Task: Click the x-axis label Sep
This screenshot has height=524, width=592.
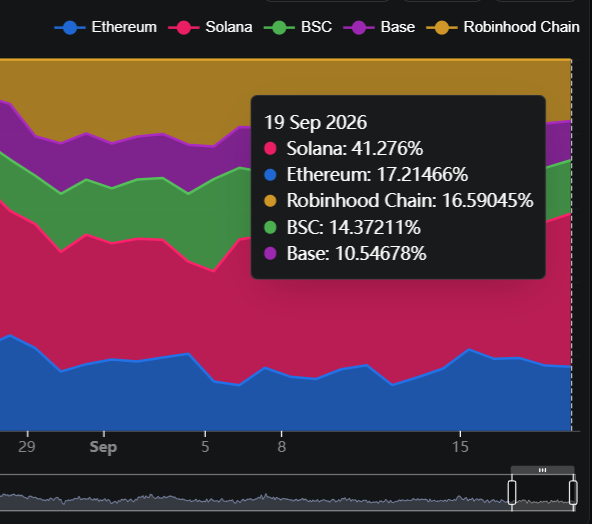Action: pyautogui.click(x=103, y=447)
